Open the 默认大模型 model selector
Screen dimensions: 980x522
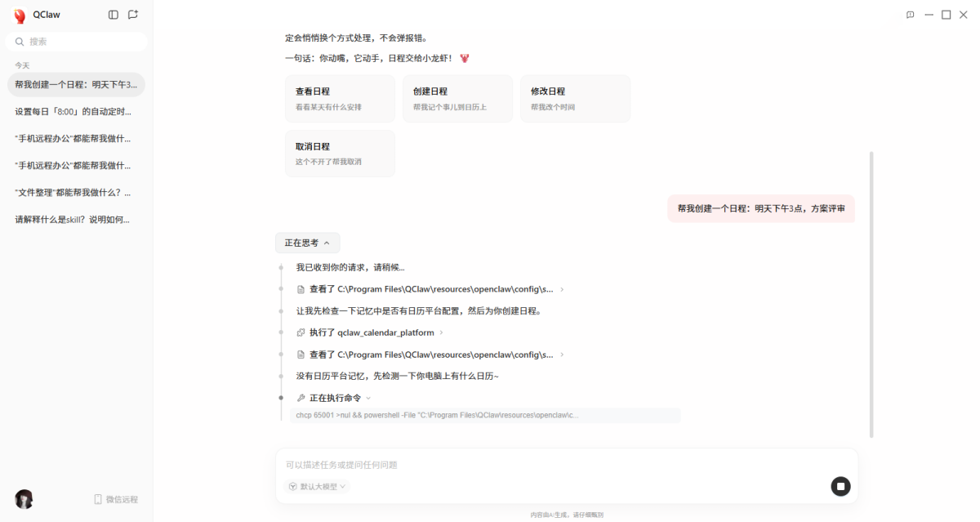point(318,486)
